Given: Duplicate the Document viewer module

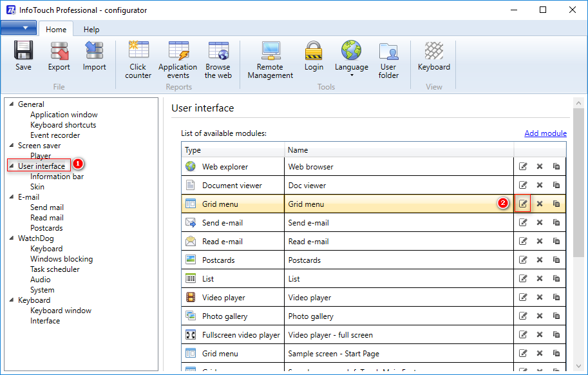Looking at the screenshot, I should click(x=556, y=185).
